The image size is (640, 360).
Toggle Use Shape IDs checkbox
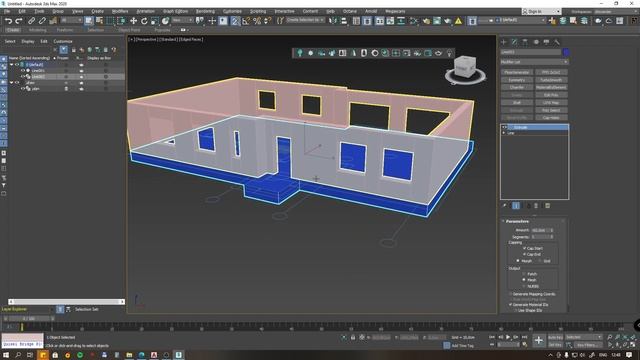[x=516, y=310]
